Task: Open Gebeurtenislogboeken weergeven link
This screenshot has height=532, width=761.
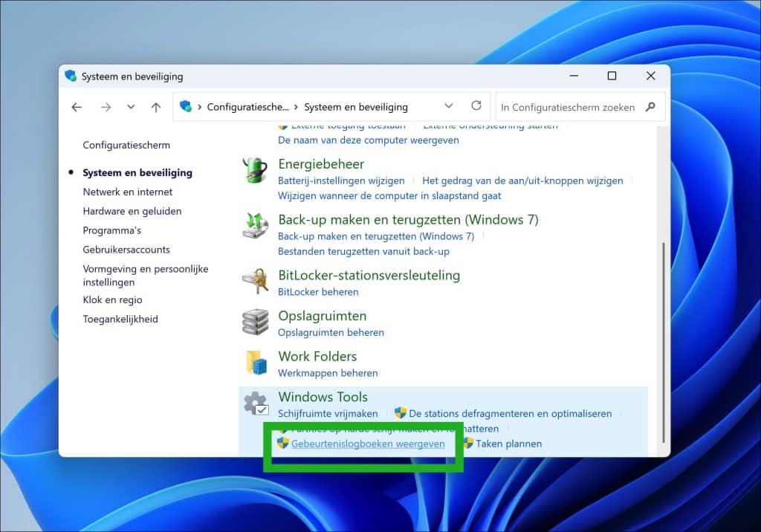Action: tap(368, 444)
